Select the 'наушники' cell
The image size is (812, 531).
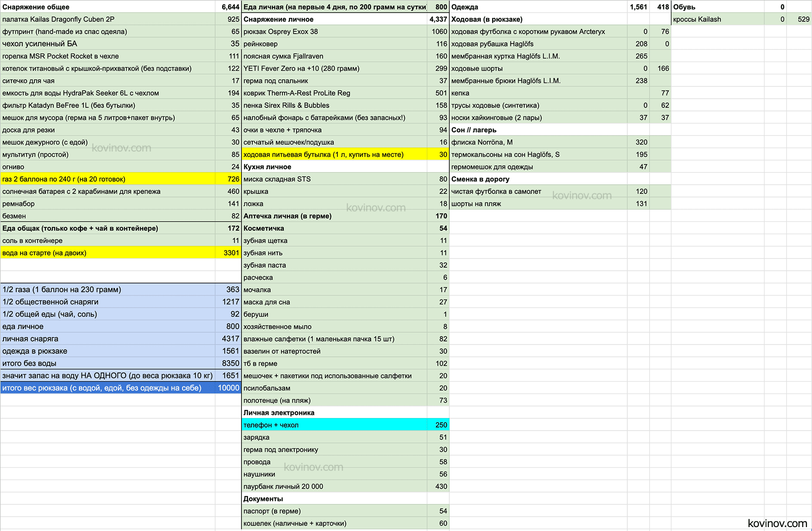pos(334,474)
